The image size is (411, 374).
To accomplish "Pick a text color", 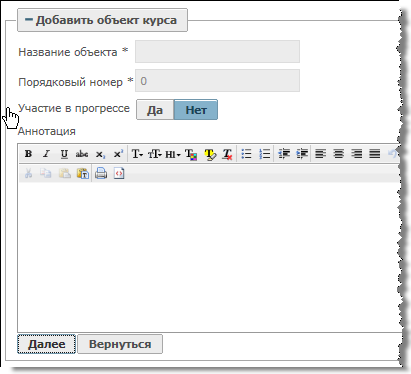I will (x=191, y=154).
